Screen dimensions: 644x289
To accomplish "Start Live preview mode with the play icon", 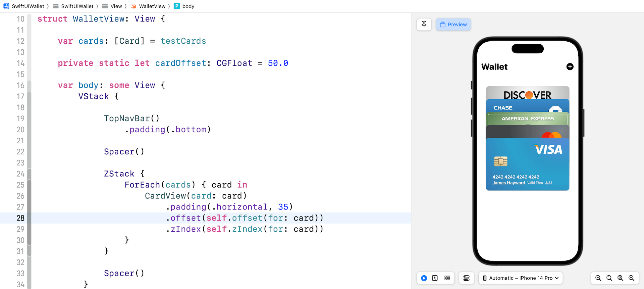I will 424,278.
